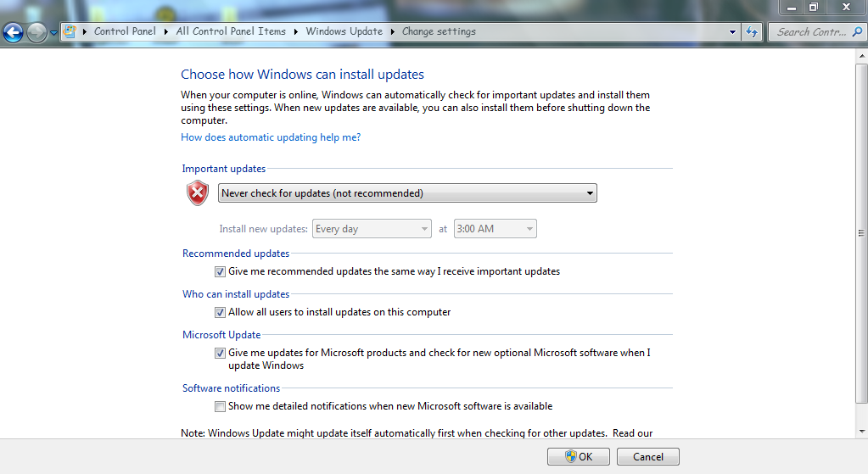The height and width of the screenshot is (474, 868).
Task: Open the Every day schedule dropdown
Action: pos(372,229)
